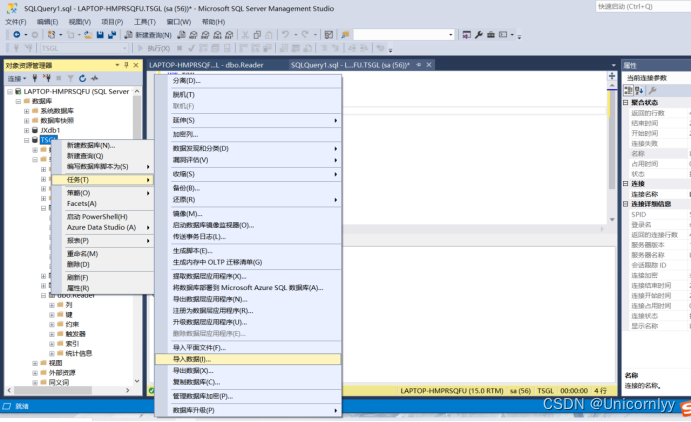Open the TSGL database combo box

pyautogui.click(x=85, y=48)
